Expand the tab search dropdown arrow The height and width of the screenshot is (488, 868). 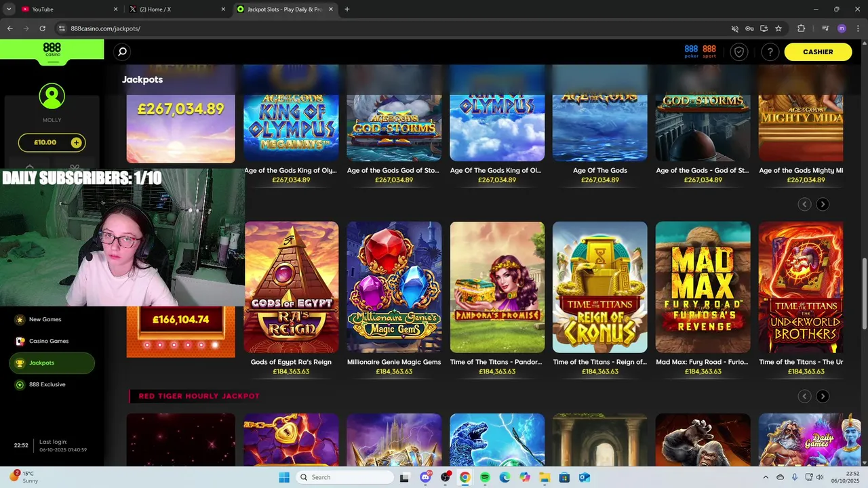[x=9, y=9]
